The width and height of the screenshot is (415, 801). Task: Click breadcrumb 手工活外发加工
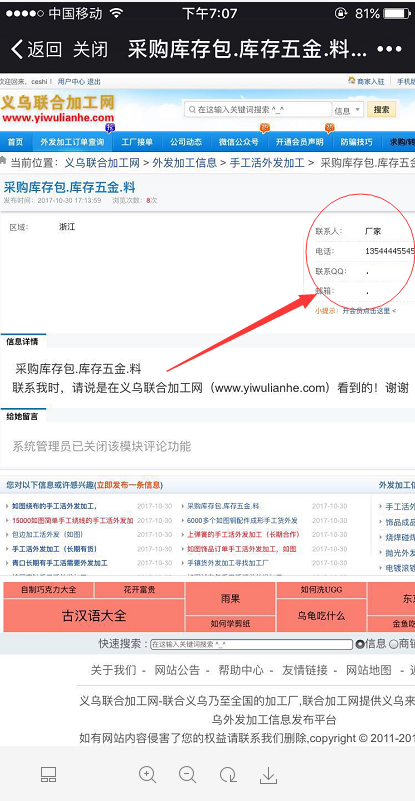point(267,163)
